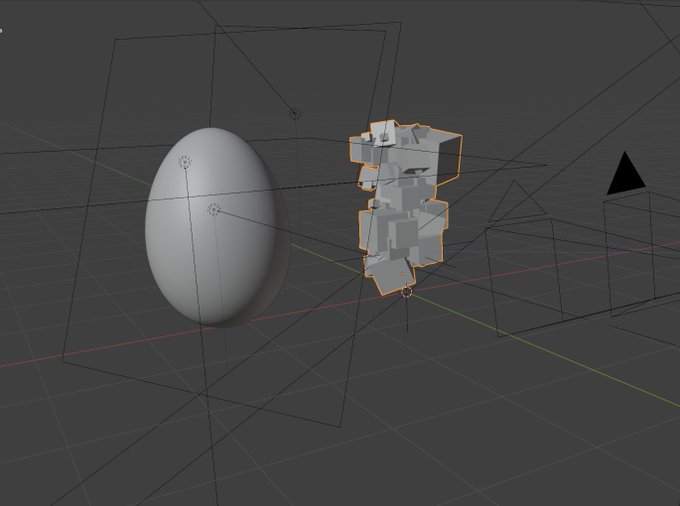Select the smooth egg-shaped mesh object

(x=217, y=227)
